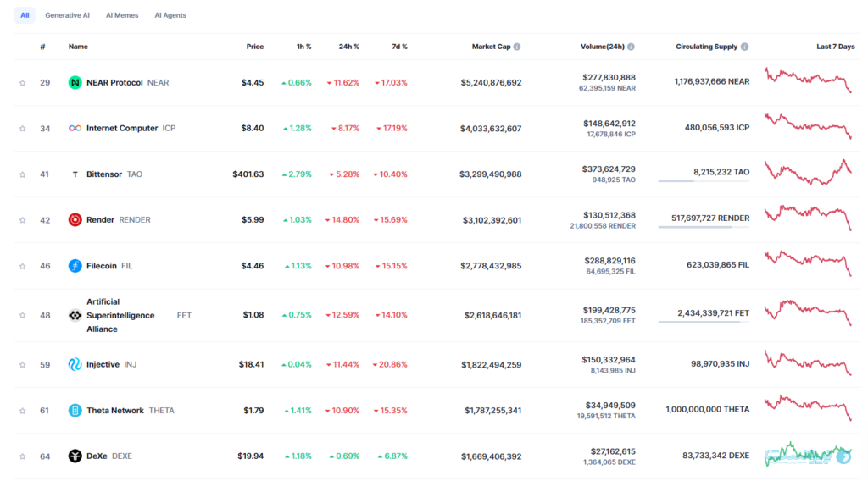
Task: Select the All category tab
Action: click(x=25, y=15)
